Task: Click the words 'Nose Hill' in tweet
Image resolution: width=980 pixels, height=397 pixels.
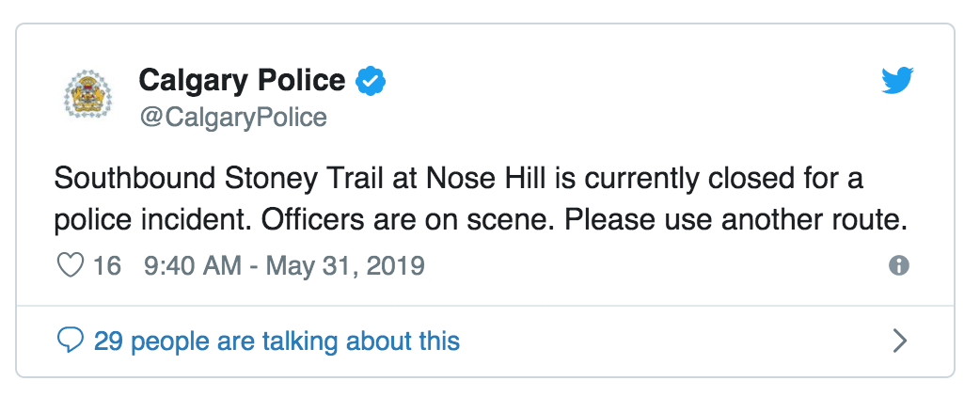Action: 488,180
